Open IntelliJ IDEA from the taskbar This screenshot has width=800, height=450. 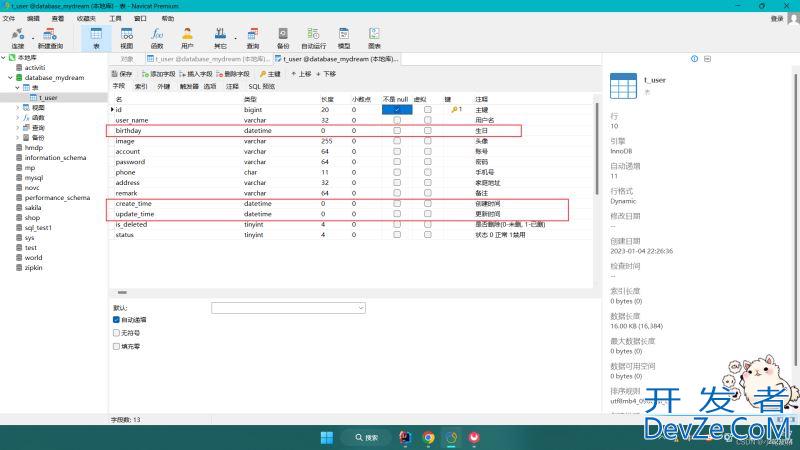[x=406, y=437]
